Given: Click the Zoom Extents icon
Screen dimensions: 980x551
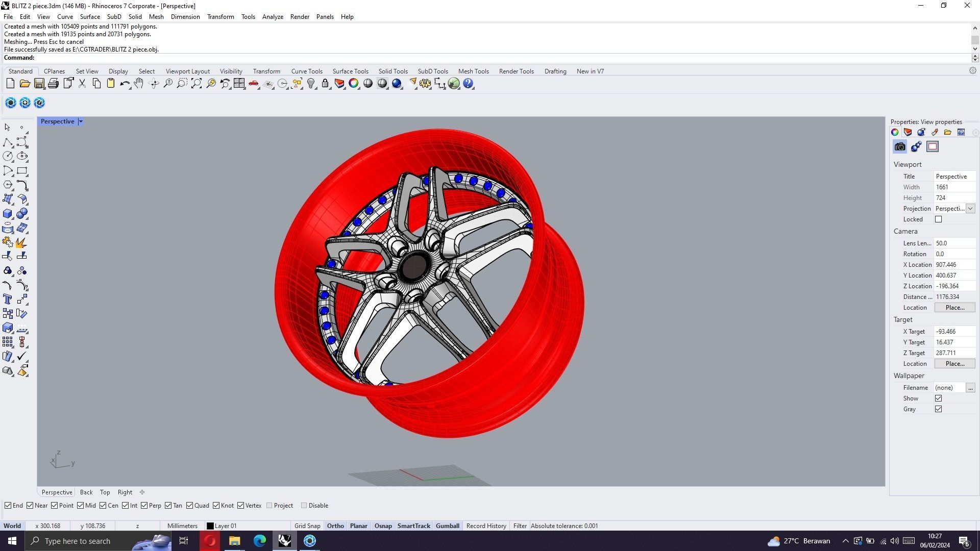Looking at the screenshot, I should (x=197, y=84).
